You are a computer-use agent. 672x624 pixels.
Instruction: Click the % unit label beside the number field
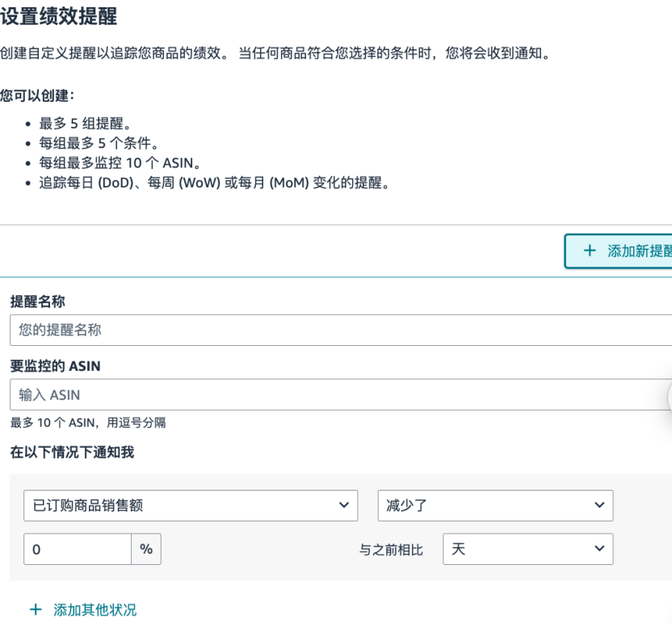146,549
